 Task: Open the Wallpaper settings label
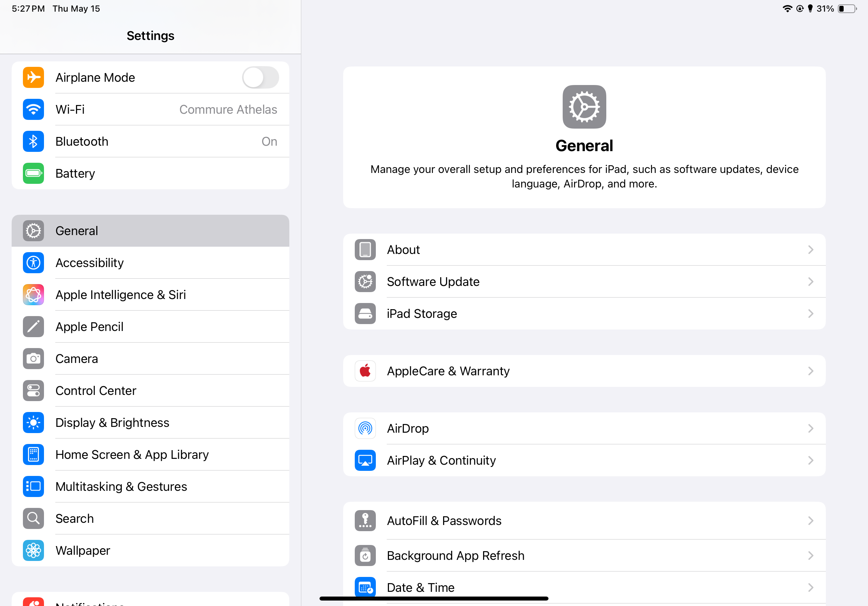coord(83,550)
